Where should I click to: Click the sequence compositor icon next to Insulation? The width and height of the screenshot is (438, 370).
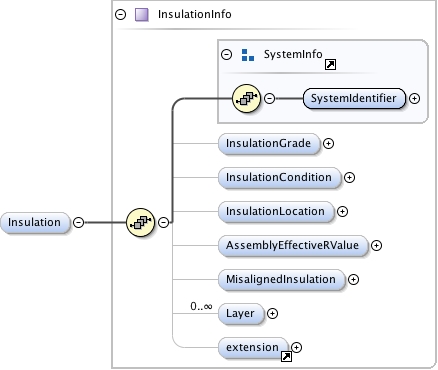point(141,222)
